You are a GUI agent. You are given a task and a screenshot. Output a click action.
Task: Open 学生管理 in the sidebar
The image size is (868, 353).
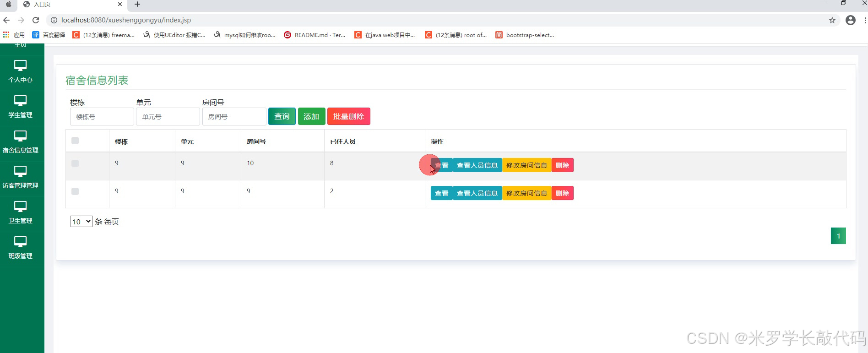coord(21,107)
